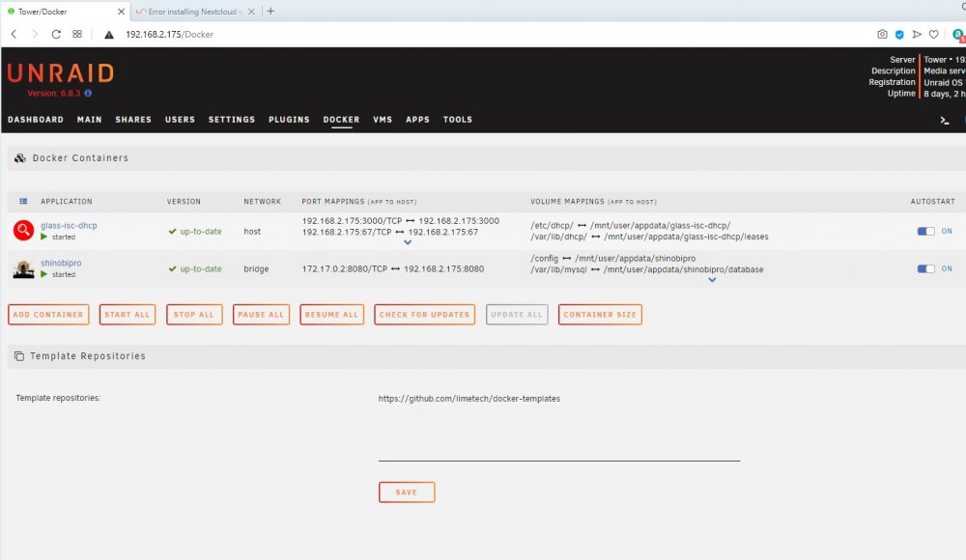Close the Tower/Docker browser tab
Image resolution: width=966 pixels, height=560 pixels.
122,12
